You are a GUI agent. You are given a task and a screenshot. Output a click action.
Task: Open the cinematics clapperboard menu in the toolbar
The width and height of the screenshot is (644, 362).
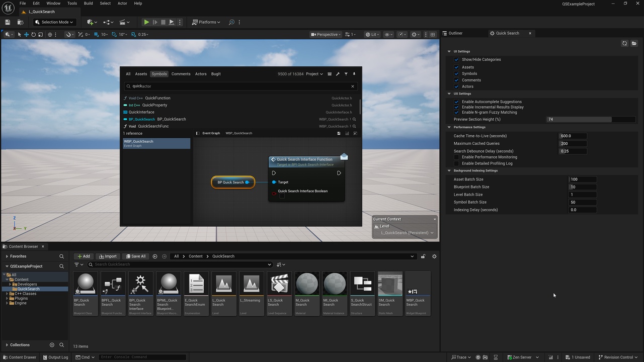tap(123, 22)
